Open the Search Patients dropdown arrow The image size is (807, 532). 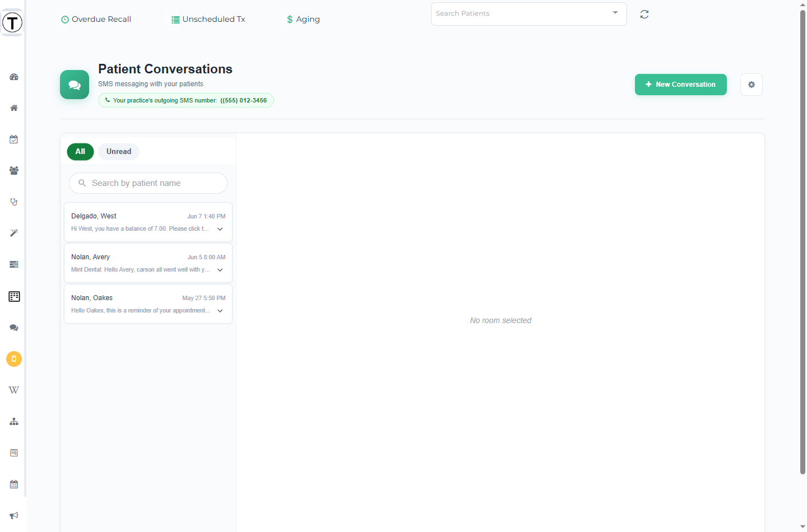click(x=615, y=13)
